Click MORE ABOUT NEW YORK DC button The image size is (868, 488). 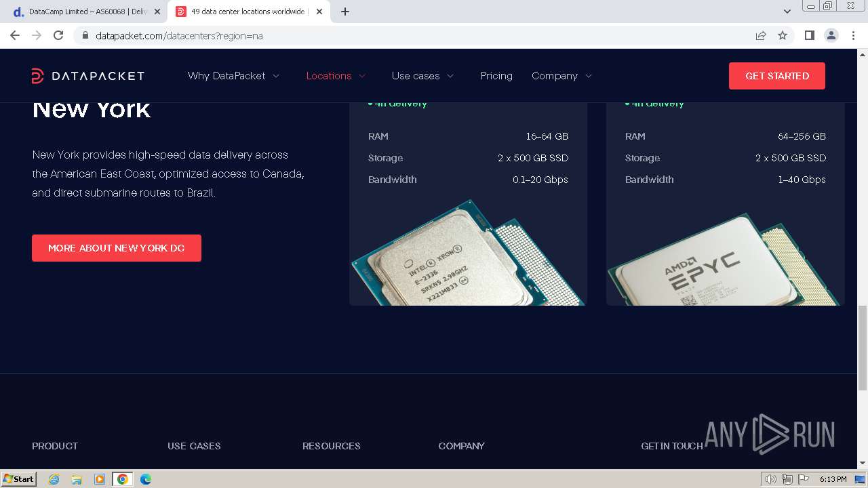[x=117, y=248]
